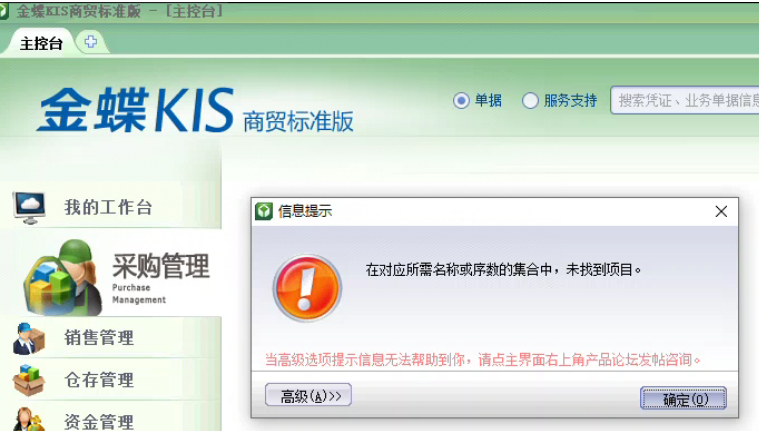Screen dimensions: 759x431
Task: Open 仓存管理 menu label
Action: point(99,380)
